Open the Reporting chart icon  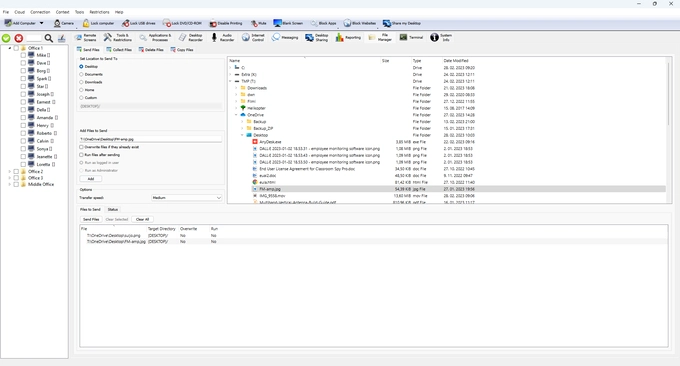339,38
